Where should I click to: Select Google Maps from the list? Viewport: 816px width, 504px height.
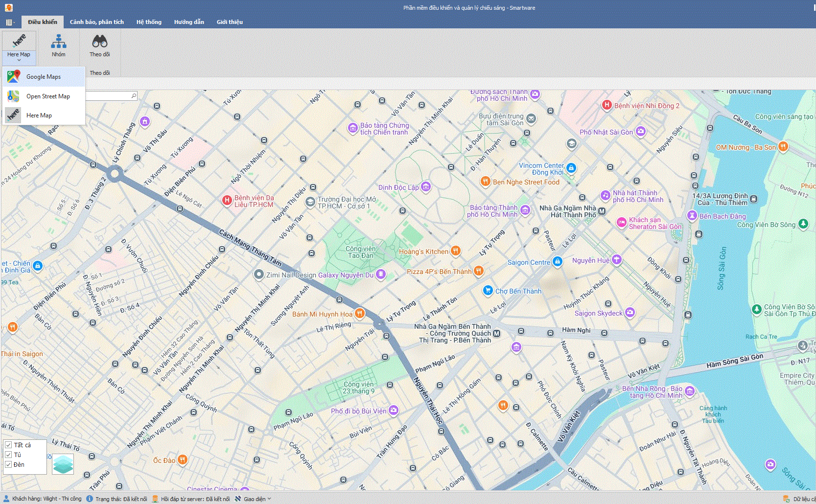click(44, 77)
